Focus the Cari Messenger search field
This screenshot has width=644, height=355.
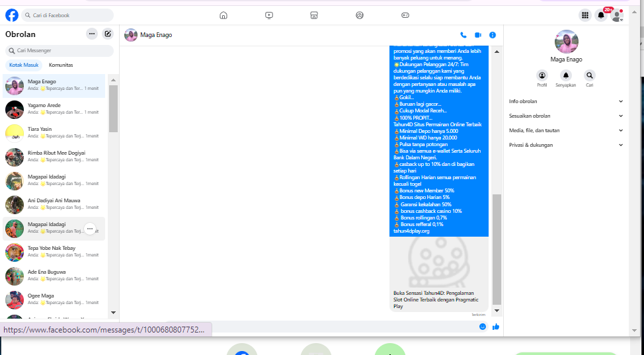[60, 50]
